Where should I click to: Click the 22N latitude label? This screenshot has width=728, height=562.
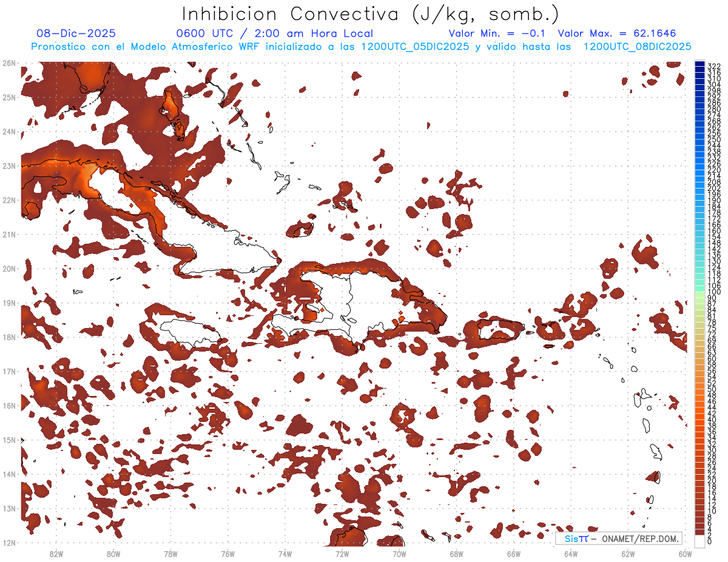pos(9,200)
